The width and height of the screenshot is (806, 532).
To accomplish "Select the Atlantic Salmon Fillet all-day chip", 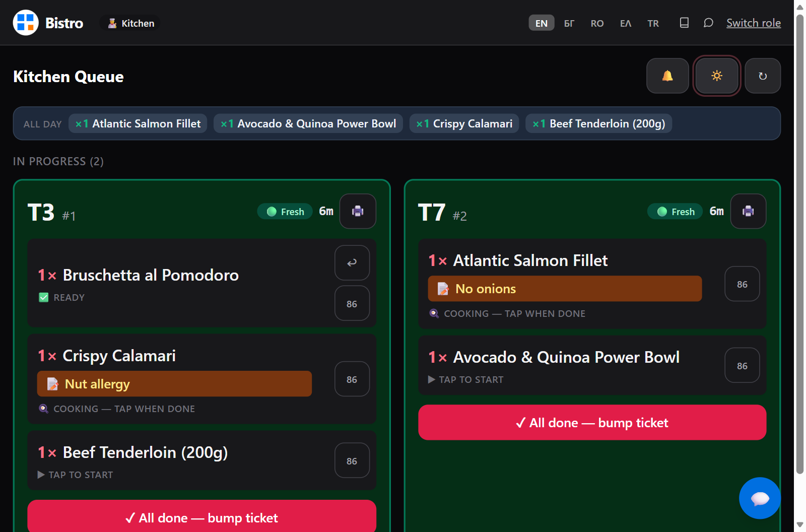I will click(x=138, y=123).
